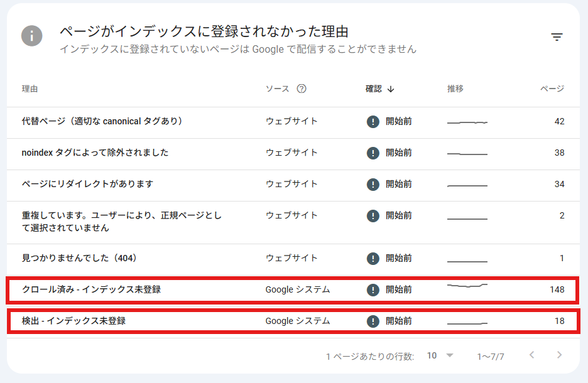This screenshot has width=588, height=383.
Task: Open the noindex タグによって除外されました row
Action: tap(293, 154)
